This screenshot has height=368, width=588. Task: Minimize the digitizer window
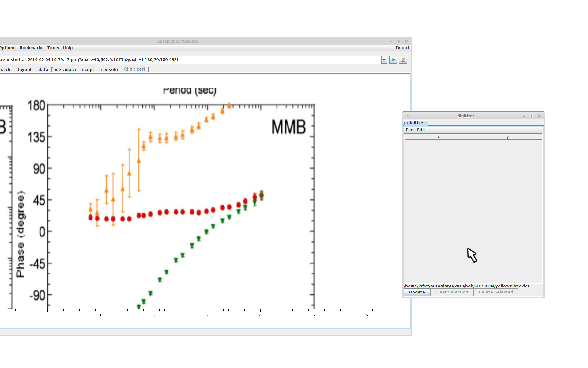(524, 116)
